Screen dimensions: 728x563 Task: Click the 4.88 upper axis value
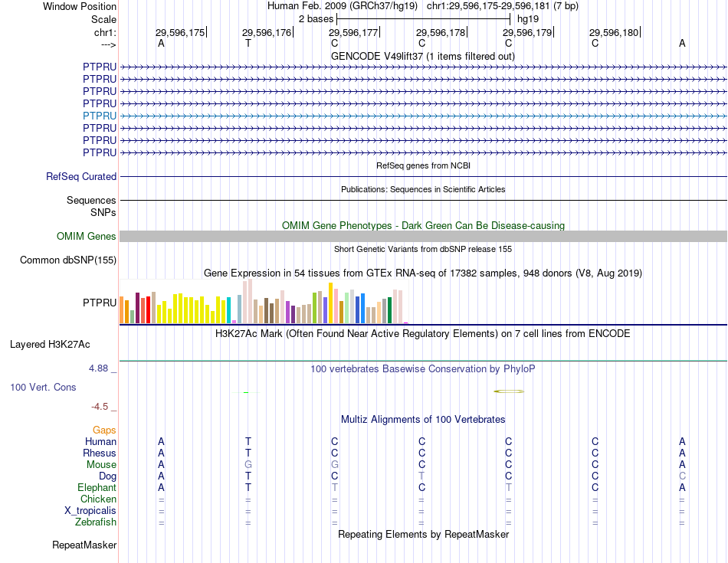point(98,368)
